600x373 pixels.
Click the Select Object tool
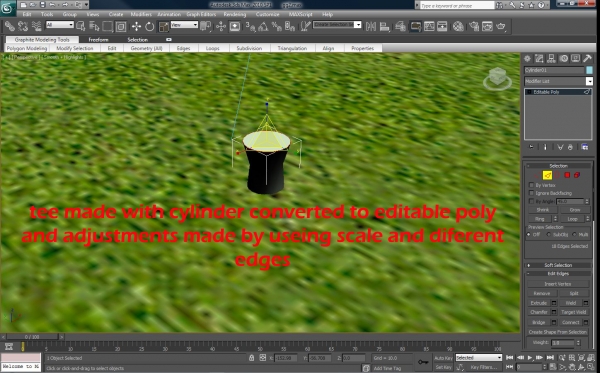click(x=81, y=26)
